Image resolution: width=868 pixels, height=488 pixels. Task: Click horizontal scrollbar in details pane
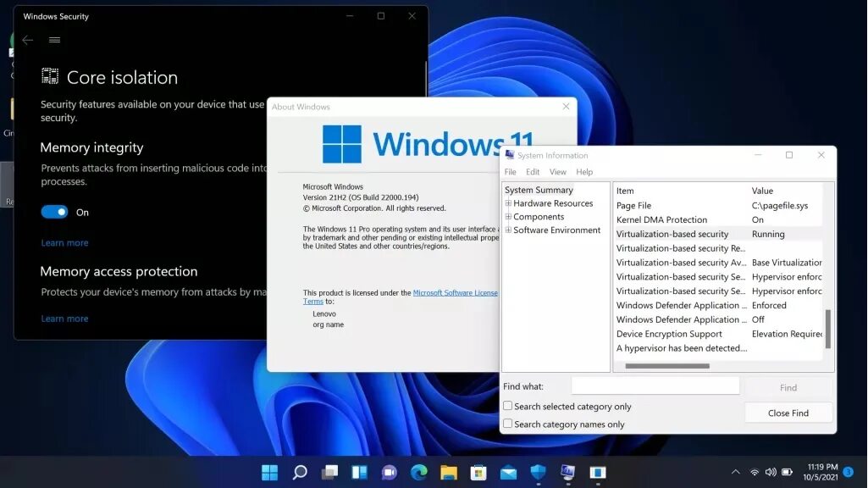point(667,366)
